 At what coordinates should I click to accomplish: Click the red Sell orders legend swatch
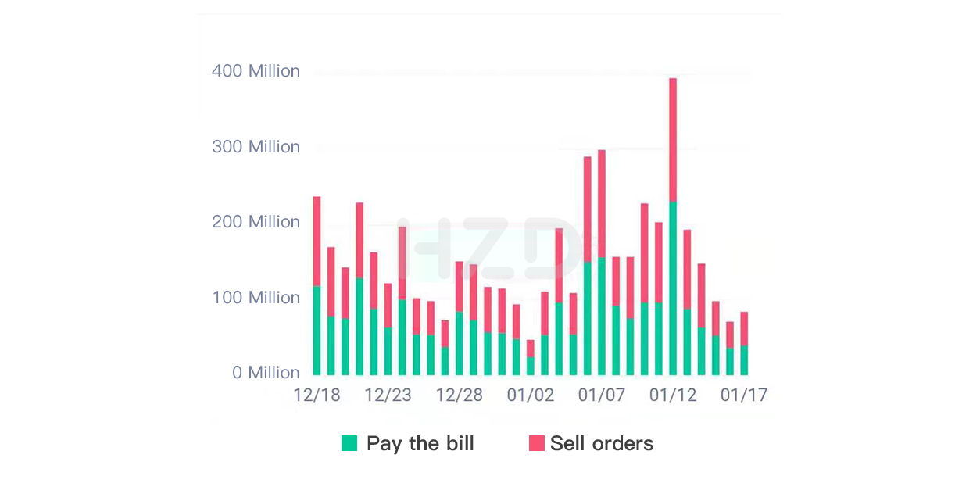coord(536,443)
